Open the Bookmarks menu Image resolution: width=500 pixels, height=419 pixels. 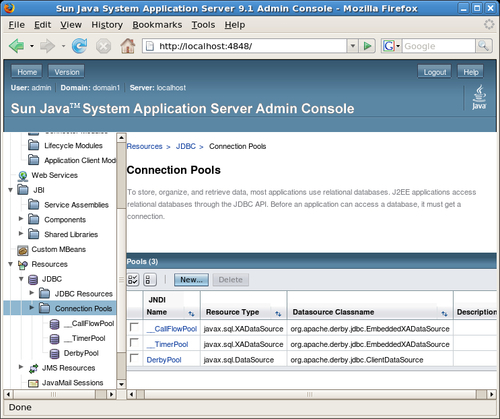tap(157, 25)
